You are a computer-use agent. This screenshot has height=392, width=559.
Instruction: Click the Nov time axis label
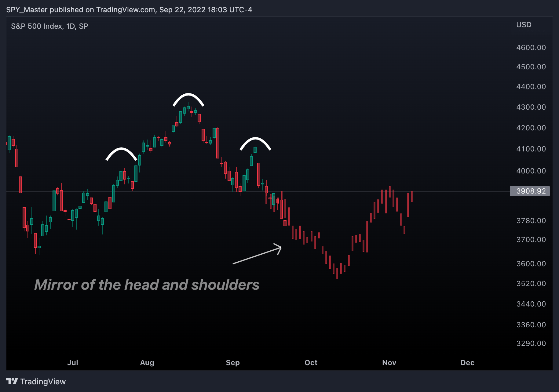pos(389,363)
